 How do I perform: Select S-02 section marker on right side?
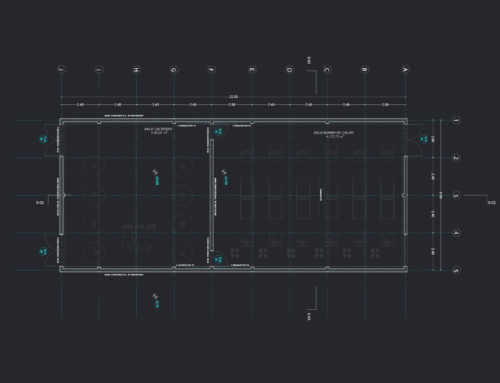pyautogui.click(x=492, y=202)
